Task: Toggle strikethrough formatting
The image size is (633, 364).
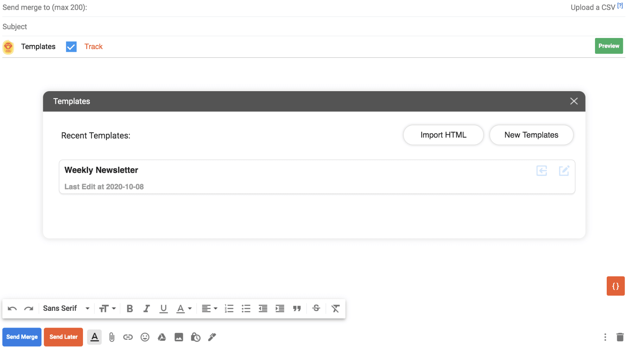Action: coord(316,308)
